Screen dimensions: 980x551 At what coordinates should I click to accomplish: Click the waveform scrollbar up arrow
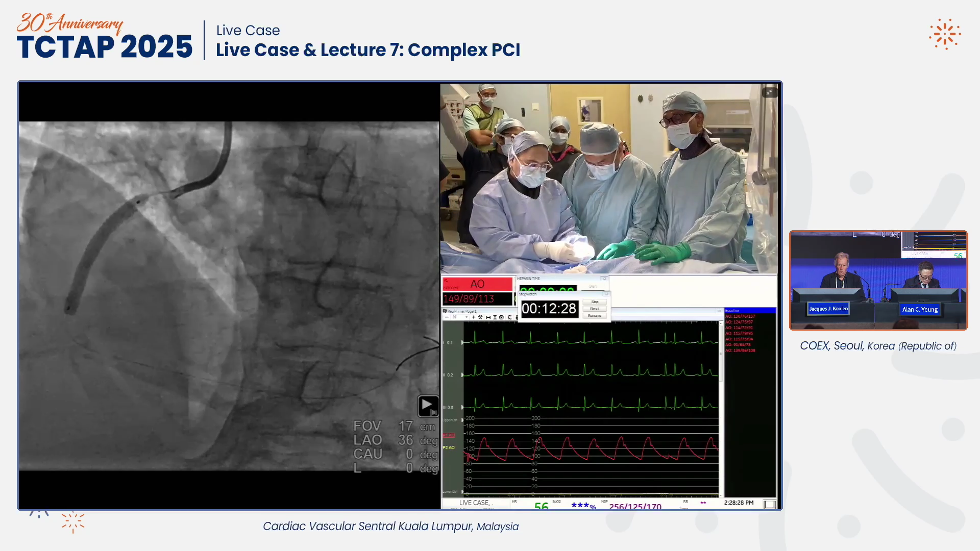point(721,323)
